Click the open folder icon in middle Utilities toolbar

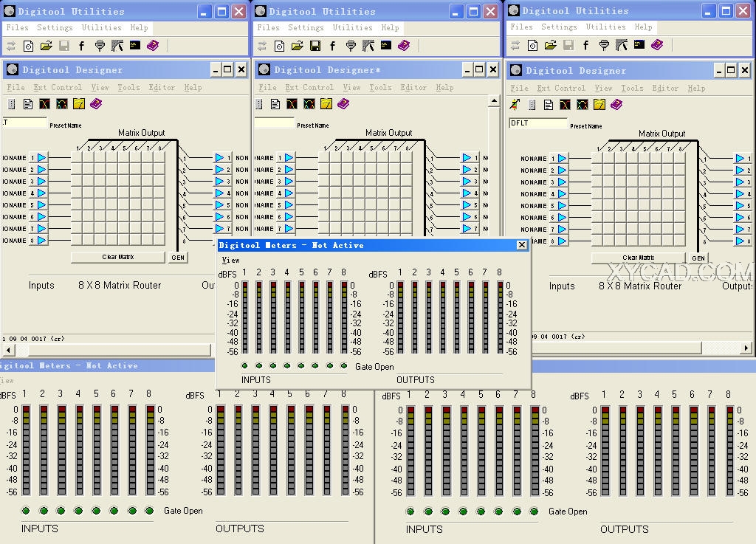298,46
